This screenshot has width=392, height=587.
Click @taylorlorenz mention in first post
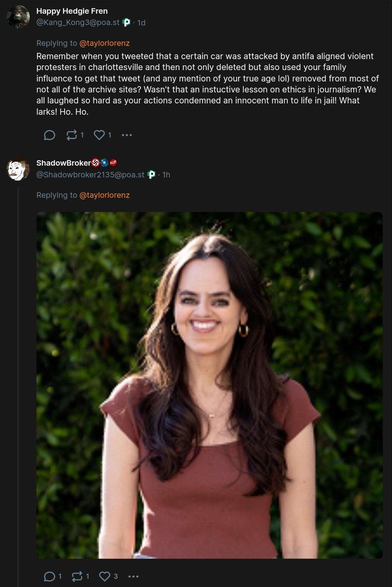104,43
